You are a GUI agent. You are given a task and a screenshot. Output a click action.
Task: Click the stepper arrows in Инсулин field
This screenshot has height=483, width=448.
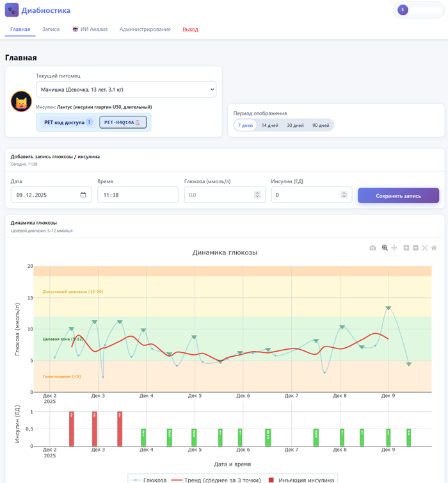344,195
